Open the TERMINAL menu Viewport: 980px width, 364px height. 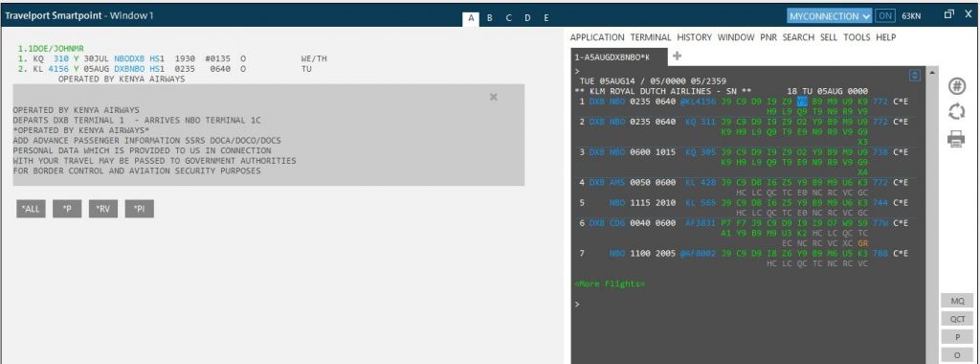point(651,37)
